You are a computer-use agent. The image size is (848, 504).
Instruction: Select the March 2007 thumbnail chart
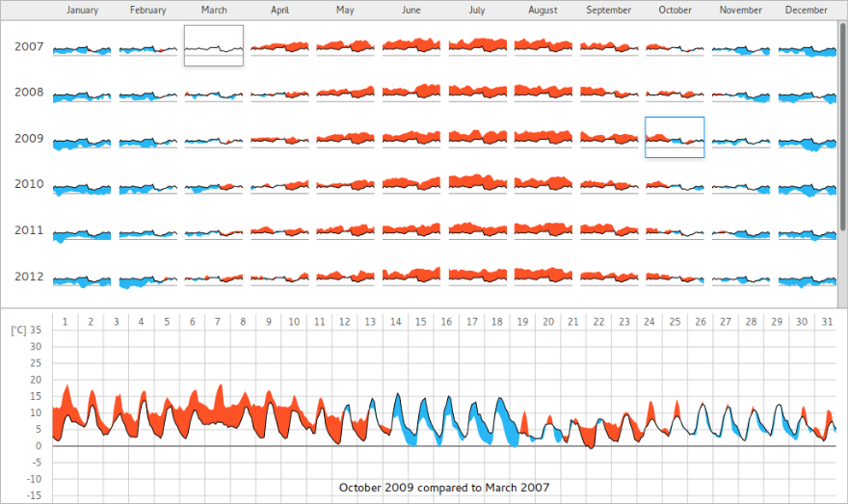pos(213,45)
